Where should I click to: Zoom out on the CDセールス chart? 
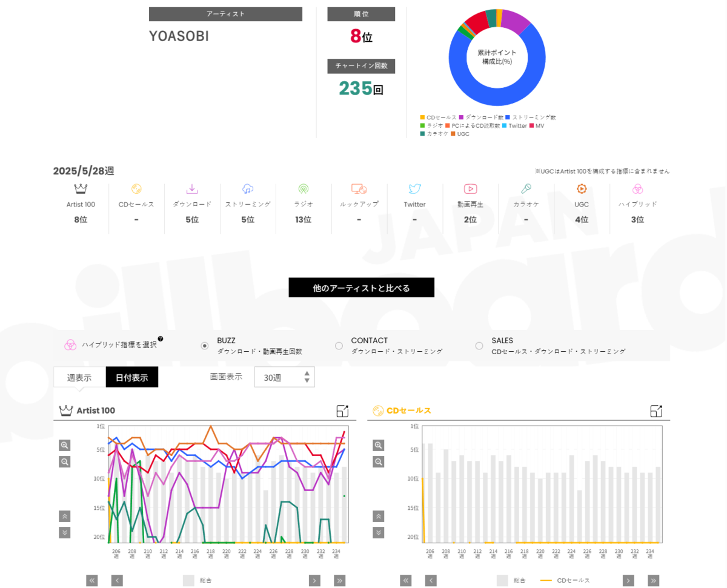tap(379, 461)
